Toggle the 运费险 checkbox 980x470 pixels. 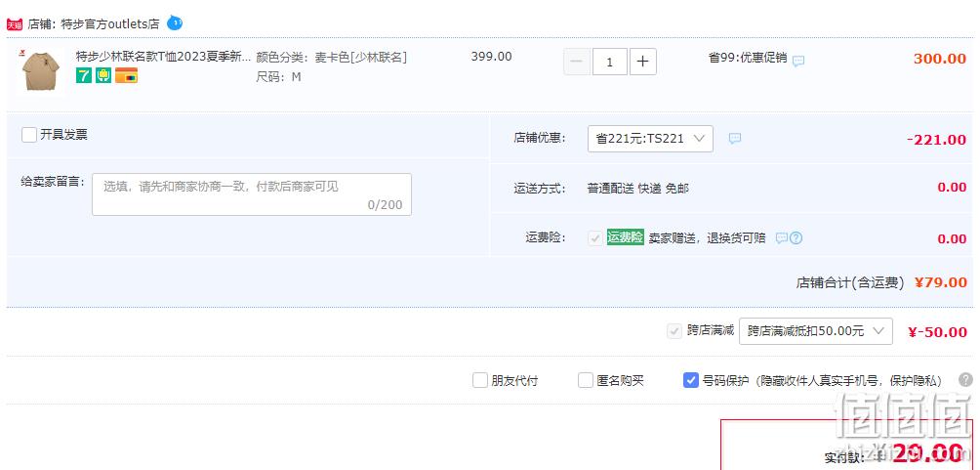click(595, 238)
